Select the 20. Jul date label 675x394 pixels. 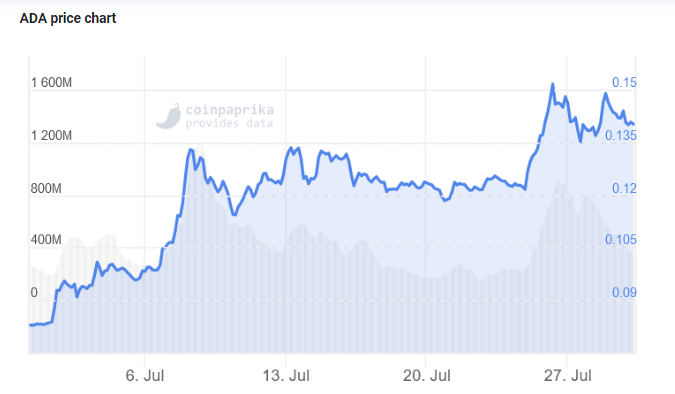coord(427,375)
